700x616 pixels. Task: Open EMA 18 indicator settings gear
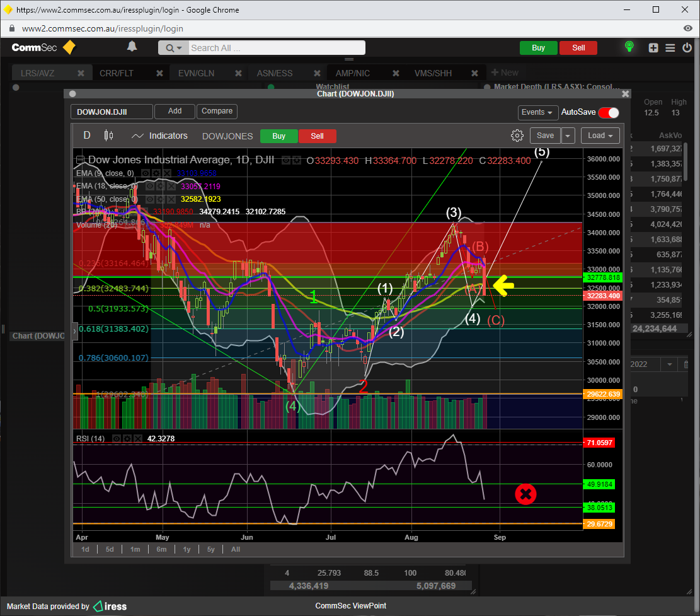[161, 186]
